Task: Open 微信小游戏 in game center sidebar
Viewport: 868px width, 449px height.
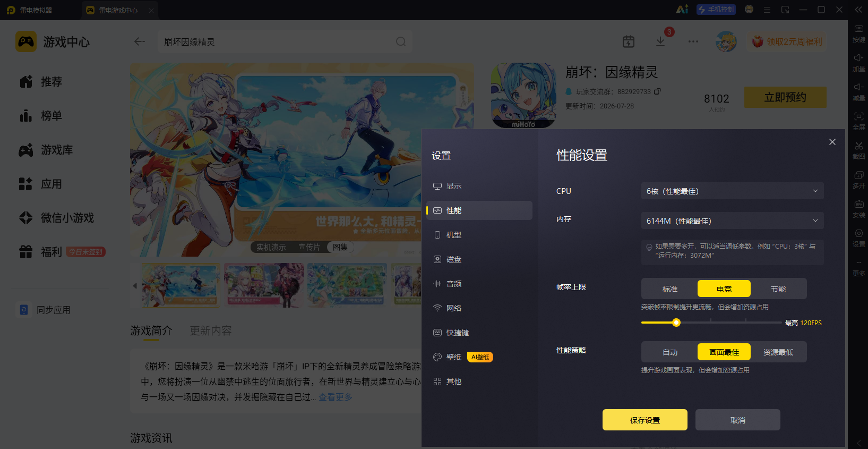Action: pos(56,218)
